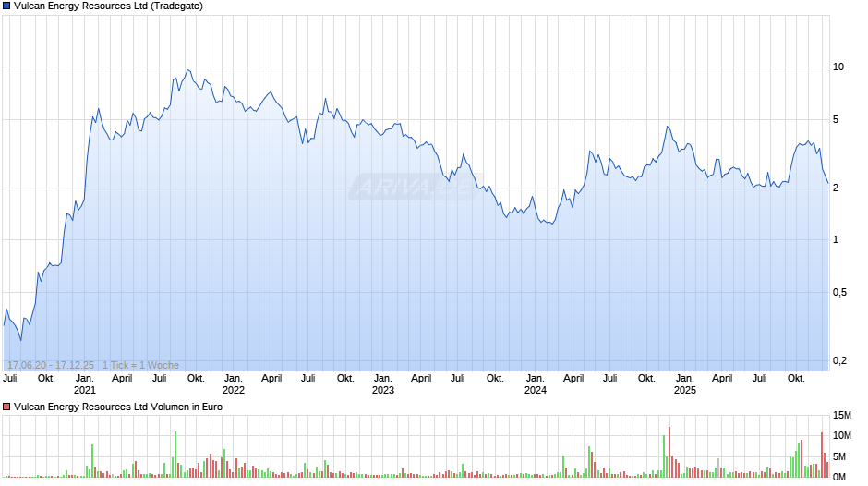Click the 'Jan. 2021' time axis label

coord(85,384)
